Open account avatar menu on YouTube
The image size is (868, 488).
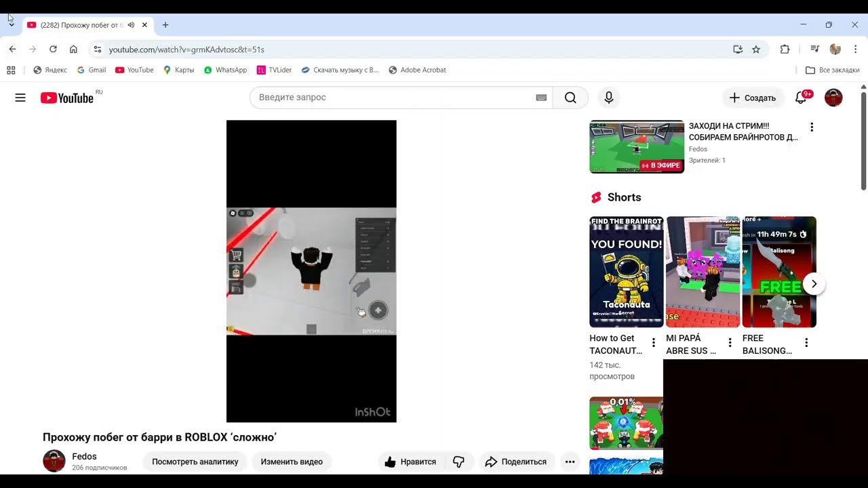833,98
